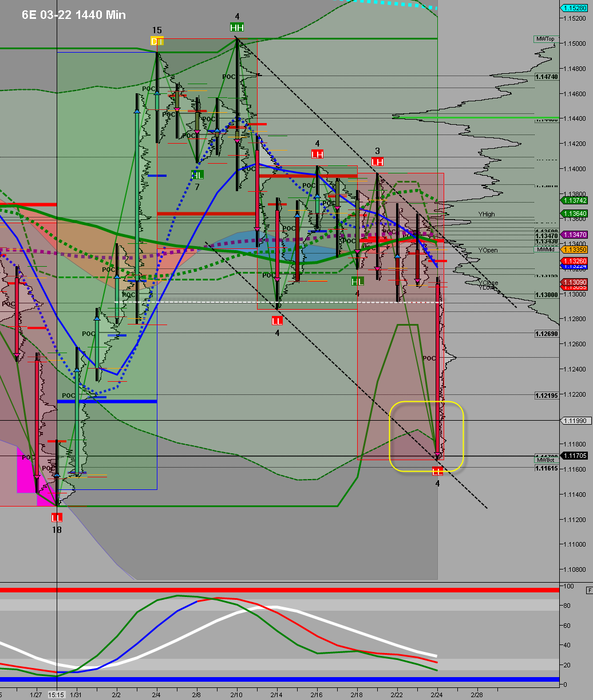Click the 2/4 date label
Screen dimensions: 593x700
157,695
